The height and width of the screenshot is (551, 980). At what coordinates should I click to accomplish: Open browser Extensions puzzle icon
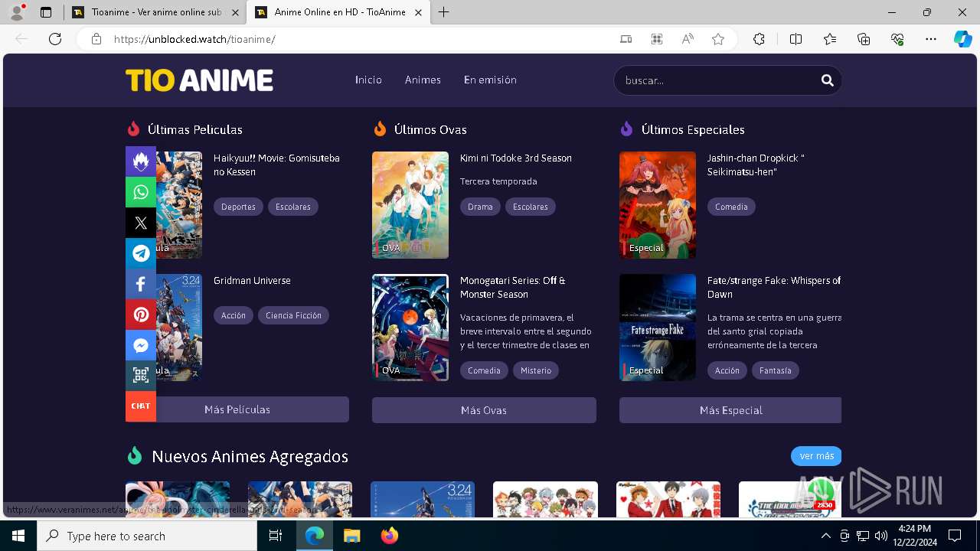click(x=759, y=39)
